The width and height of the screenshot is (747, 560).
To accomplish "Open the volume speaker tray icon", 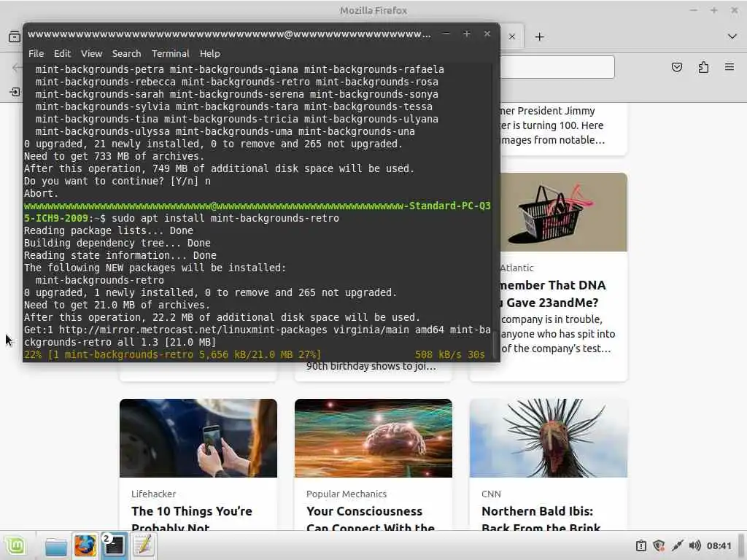I will tap(694, 545).
